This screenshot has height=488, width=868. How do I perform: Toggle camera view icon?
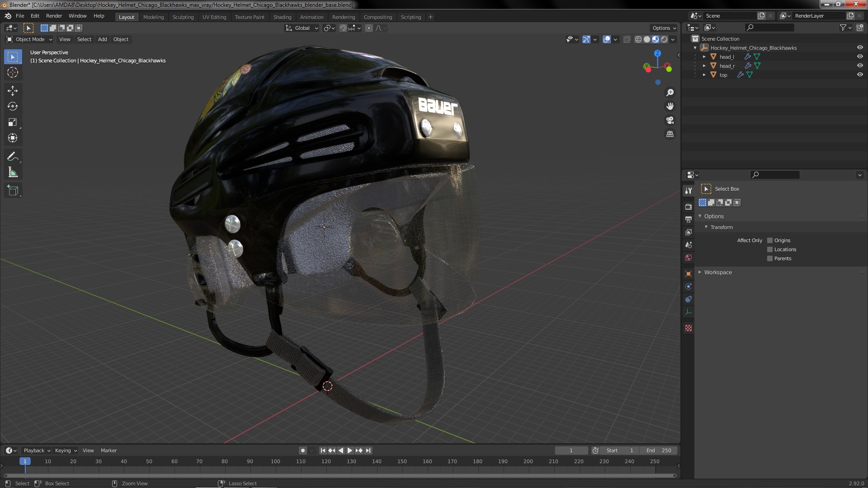click(670, 120)
